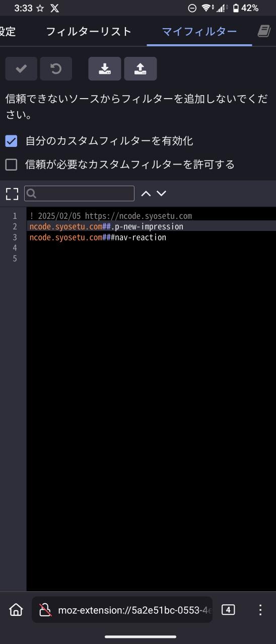This screenshot has width=276, height=644.
Task: Switch to the フィルターリスト tab
Action: pyautogui.click(x=89, y=32)
